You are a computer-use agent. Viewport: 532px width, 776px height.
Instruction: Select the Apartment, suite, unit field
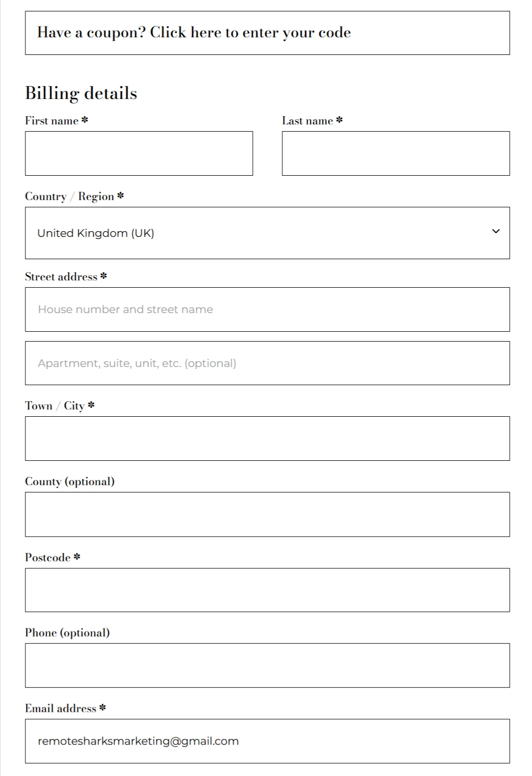coord(267,363)
